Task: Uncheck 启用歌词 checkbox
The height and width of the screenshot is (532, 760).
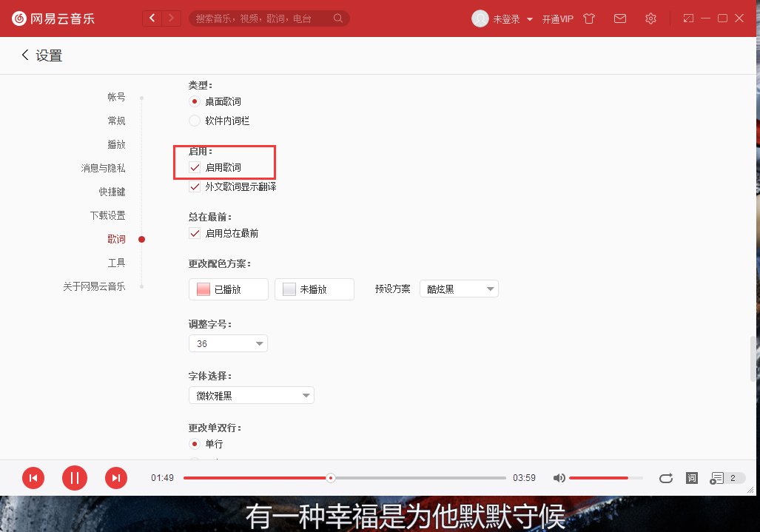Action: [194, 166]
